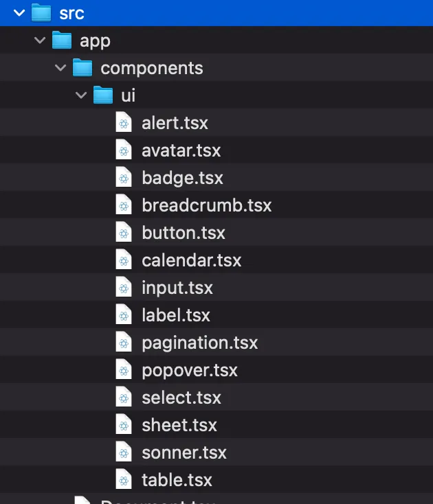Click the icon beside sonner.tsx

point(124,453)
